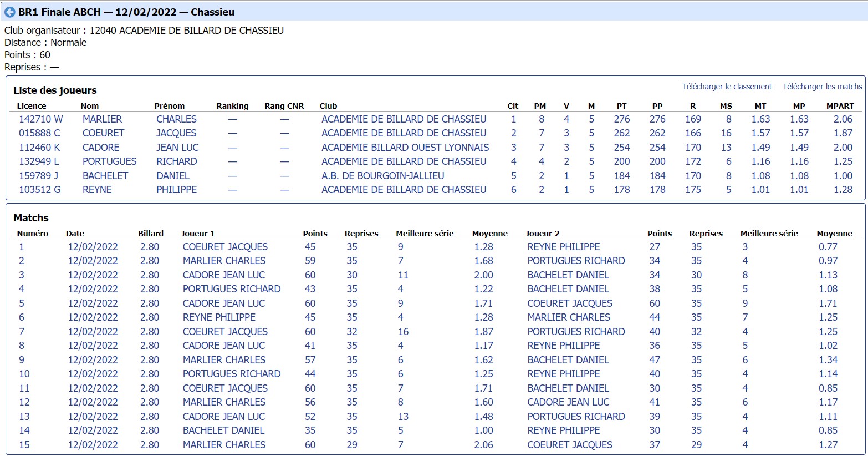Open the Télécharger les matchs link
Screen dimensions: 868x456
822,87
